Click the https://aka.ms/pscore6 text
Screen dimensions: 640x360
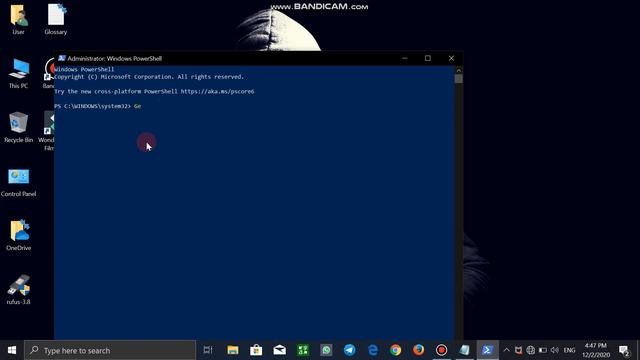(x=217, y=91)
